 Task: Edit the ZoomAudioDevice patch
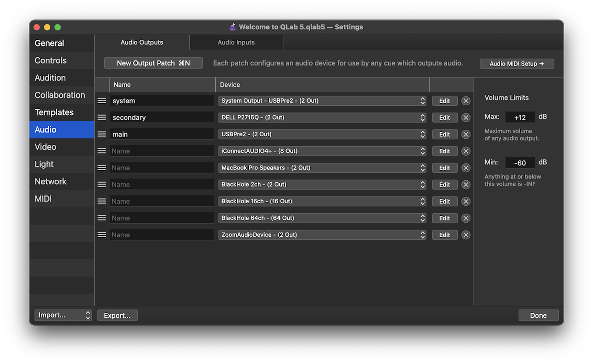(445, 235)
